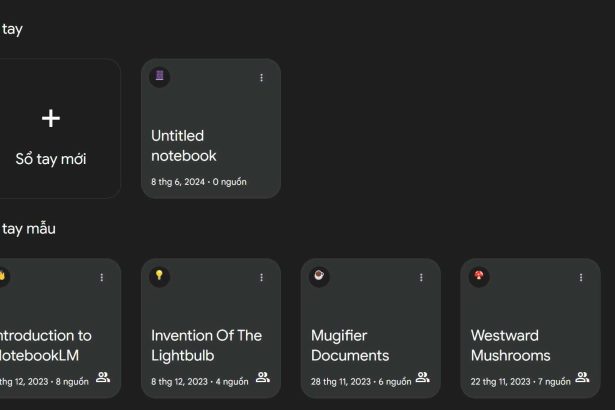Click shared people icon on Invention Of The Lightbulb
Viewport: 615px width, 410px height.
pyautogui.click(x=263, y=378)
